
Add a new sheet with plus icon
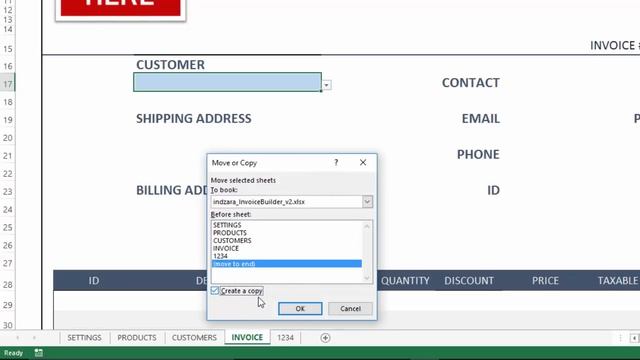coord(325,338)
